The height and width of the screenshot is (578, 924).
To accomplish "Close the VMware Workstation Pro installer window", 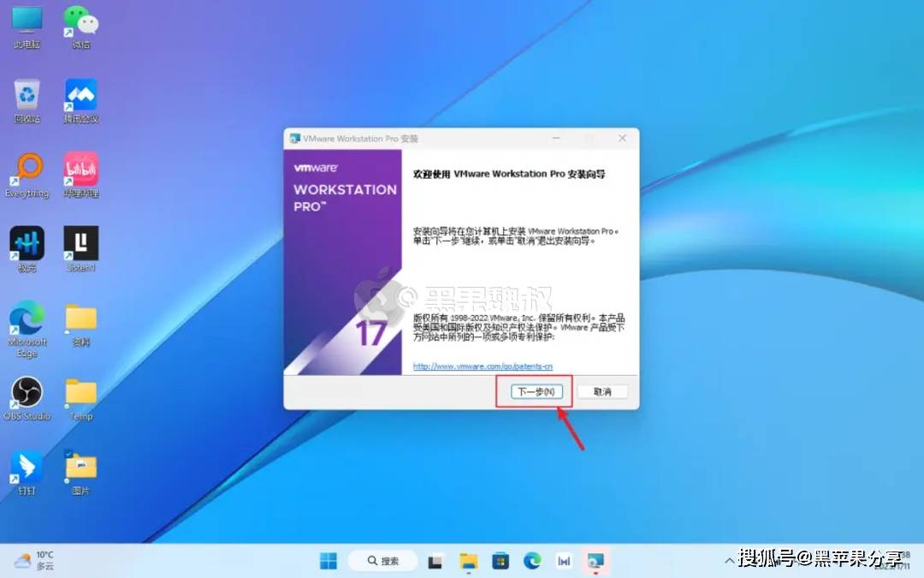I will (622, 138).
